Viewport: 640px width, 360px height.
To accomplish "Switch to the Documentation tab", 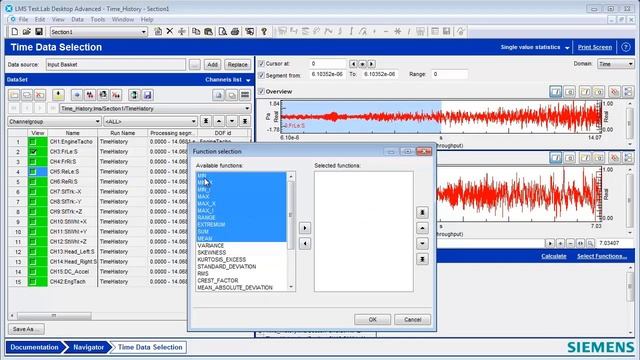I will 34,347.
